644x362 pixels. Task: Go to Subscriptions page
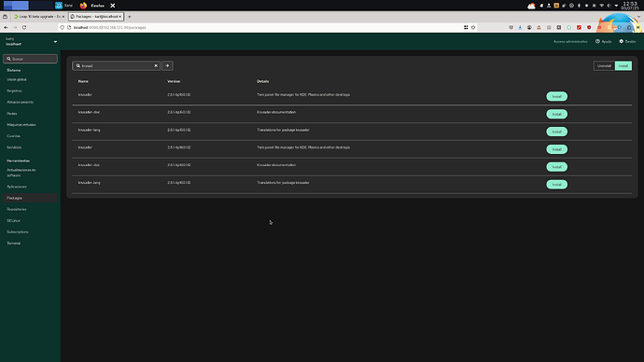(18, 232)
